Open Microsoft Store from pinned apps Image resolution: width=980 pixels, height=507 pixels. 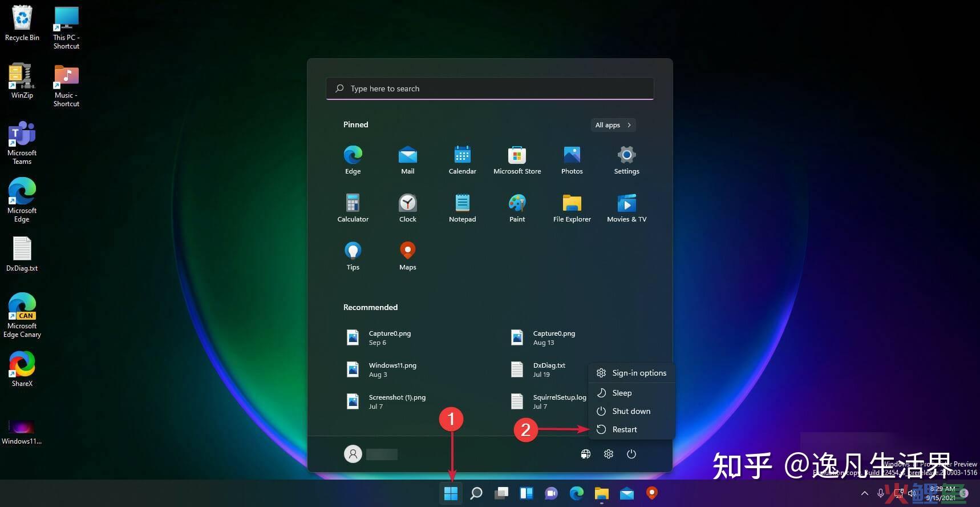click(517, 160)
